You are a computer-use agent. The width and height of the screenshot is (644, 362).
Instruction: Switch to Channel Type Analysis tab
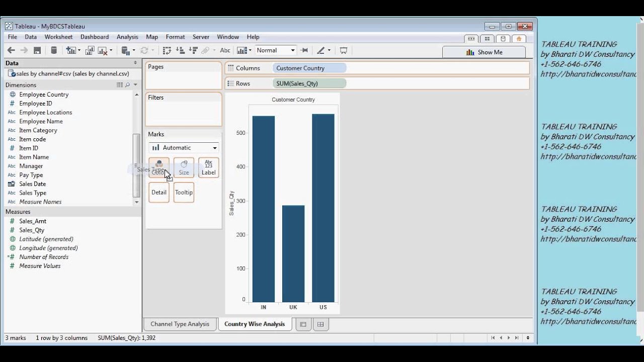180,324
